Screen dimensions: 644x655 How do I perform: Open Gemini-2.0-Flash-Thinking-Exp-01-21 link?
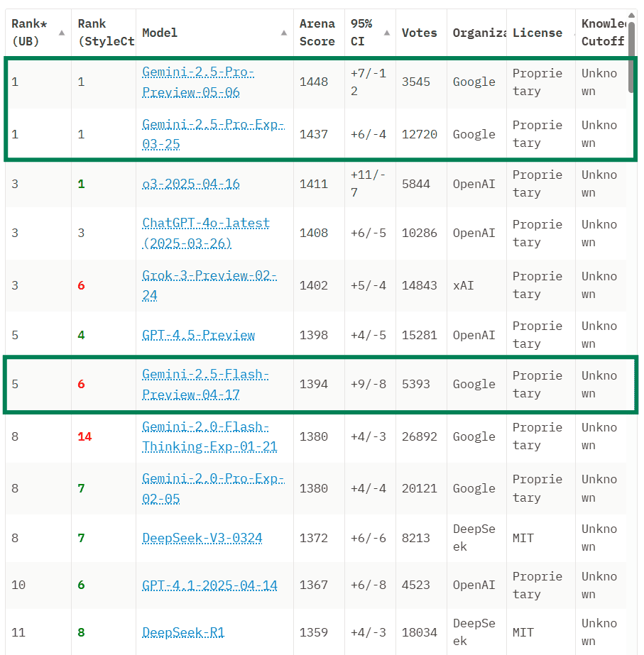[x=209, y=436]
